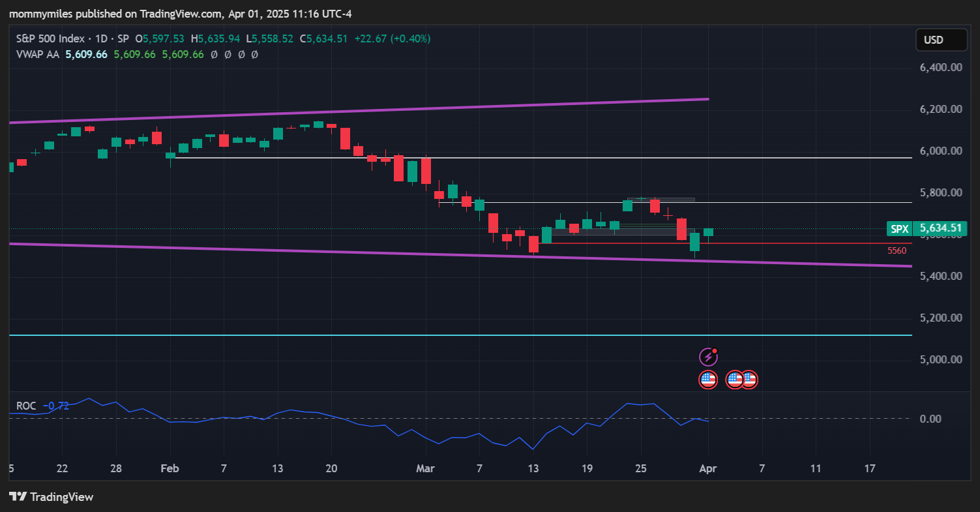Viewport: 980px width, 512px height.
Task: Click the Feb label on the time axis
Action: (170, 469)
